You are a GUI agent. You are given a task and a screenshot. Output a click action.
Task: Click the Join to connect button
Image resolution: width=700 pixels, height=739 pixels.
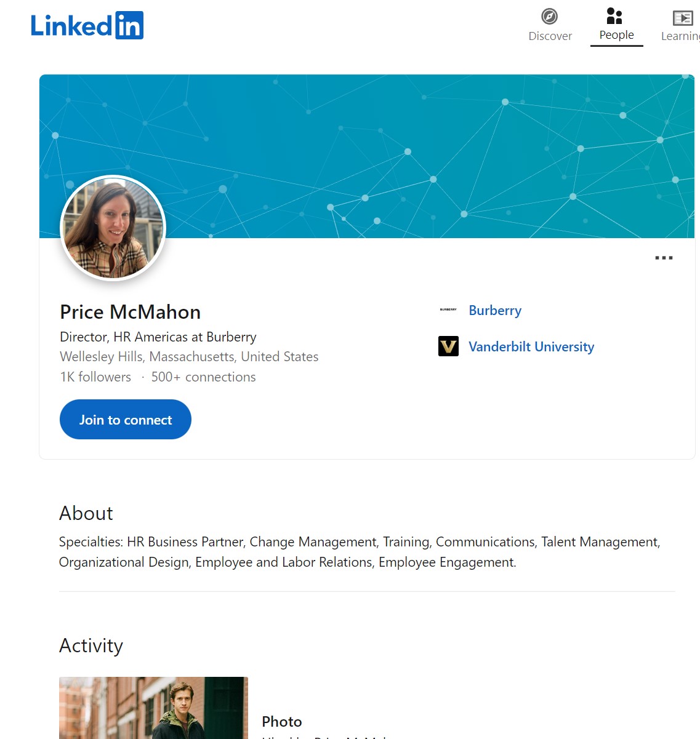pyautogui.click(x=126, y=420)
